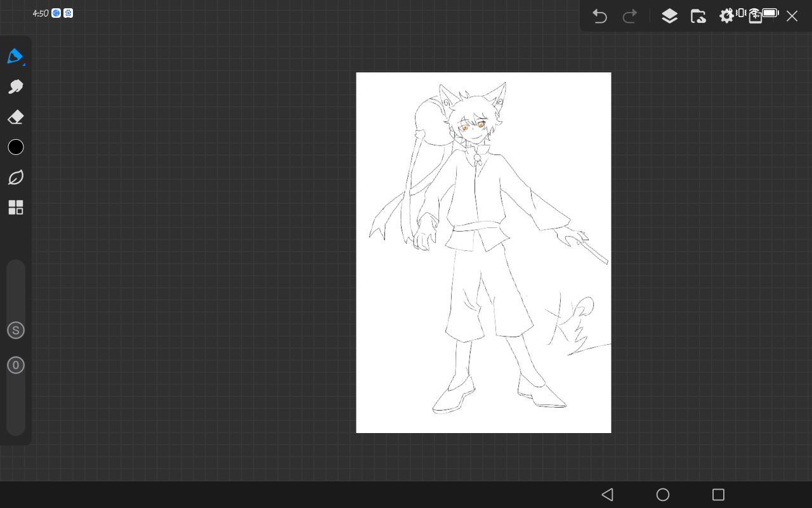Open the recent apps square button
This screenshot has width=812, height=508.
[718, 495]
